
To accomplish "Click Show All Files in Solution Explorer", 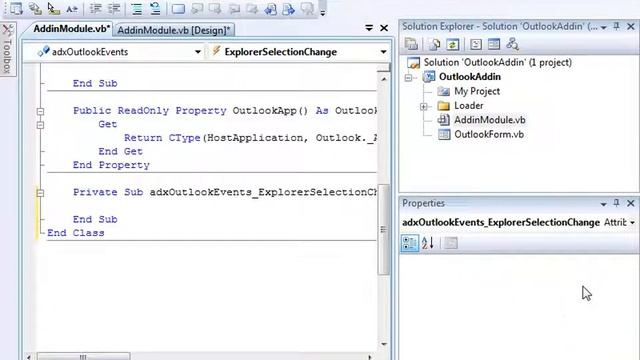I will [434, 44].
